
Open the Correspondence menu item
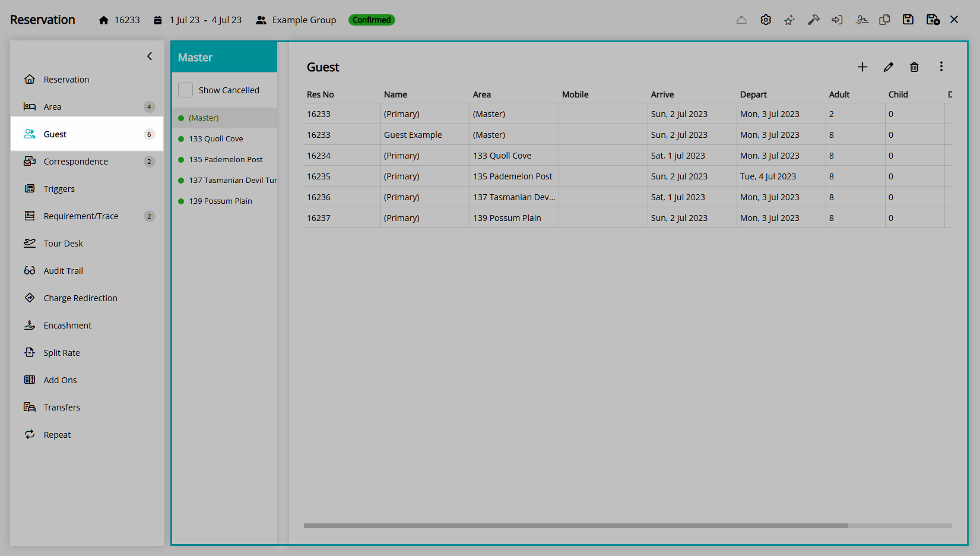[x=87, y=162]
